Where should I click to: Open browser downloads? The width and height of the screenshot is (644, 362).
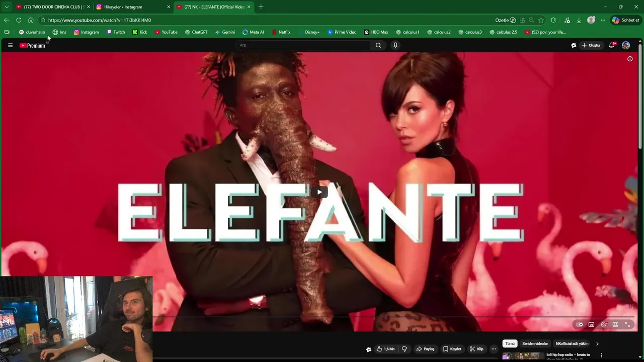coord(579,20)
